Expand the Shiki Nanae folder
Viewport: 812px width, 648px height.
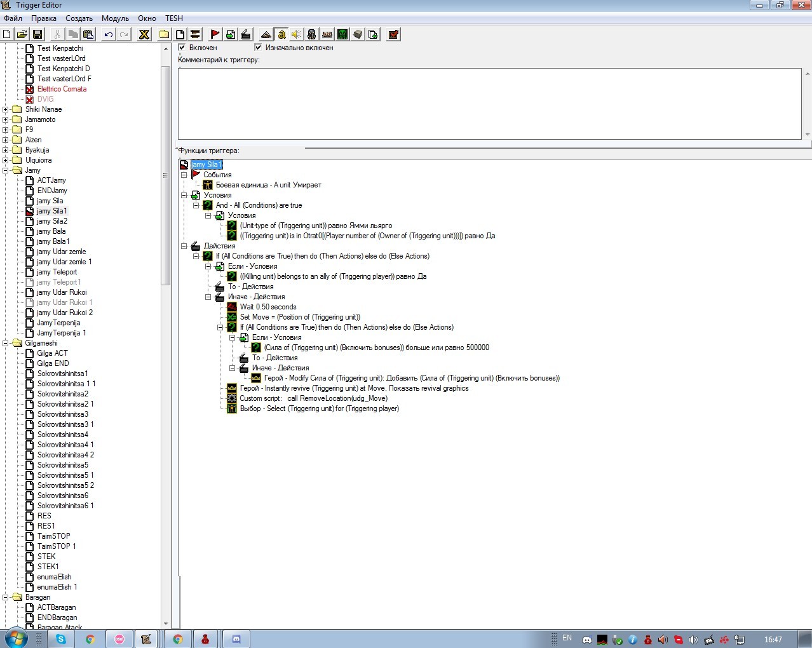(x=6, y=109)
